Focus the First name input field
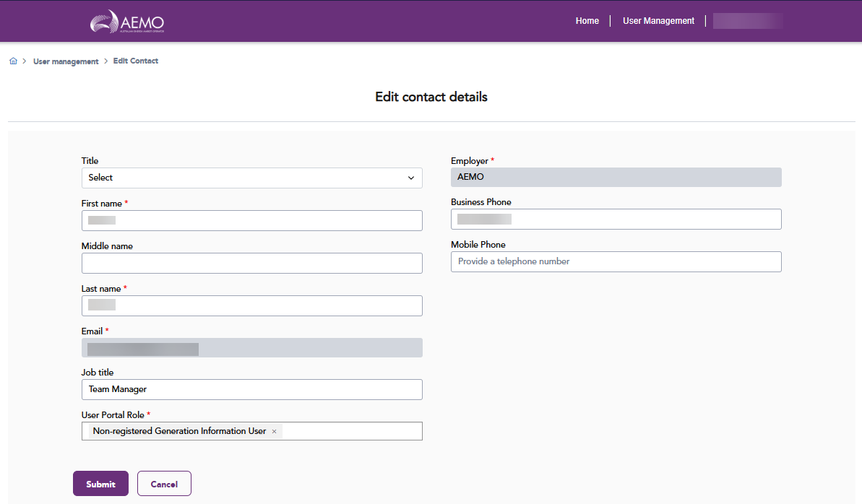This screenshot has height=504, width=862. coord(251,220)
